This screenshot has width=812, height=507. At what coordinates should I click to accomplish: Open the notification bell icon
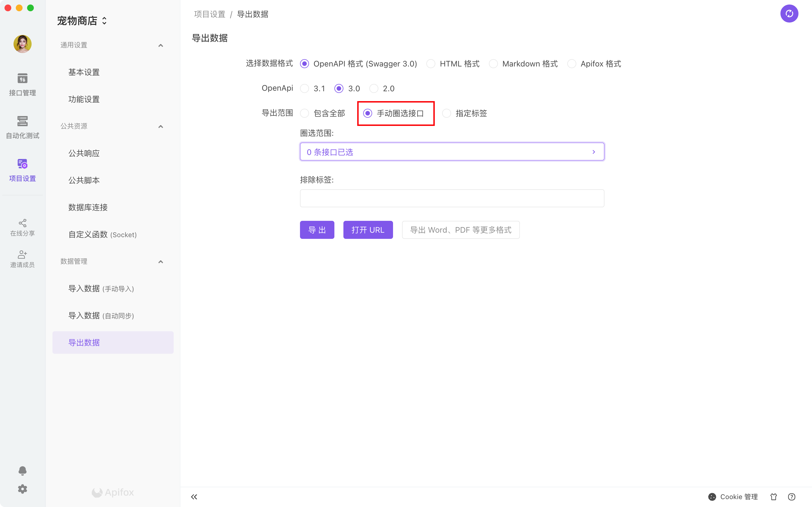(23, 470)
